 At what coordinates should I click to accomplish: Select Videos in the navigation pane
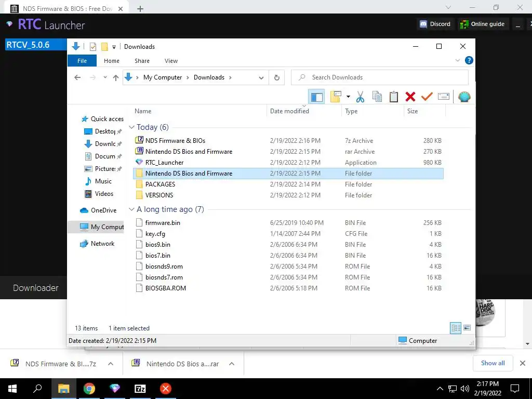[99, 194]
